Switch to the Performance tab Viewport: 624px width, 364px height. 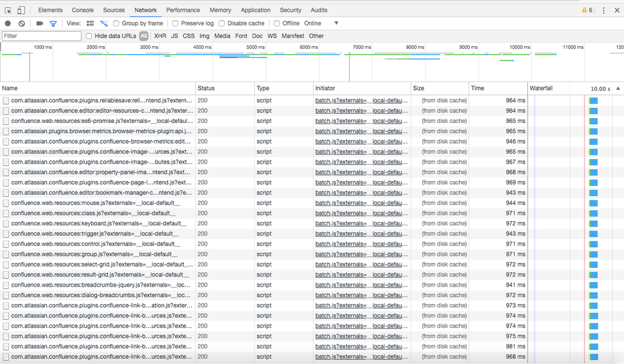tap(183, 10)
